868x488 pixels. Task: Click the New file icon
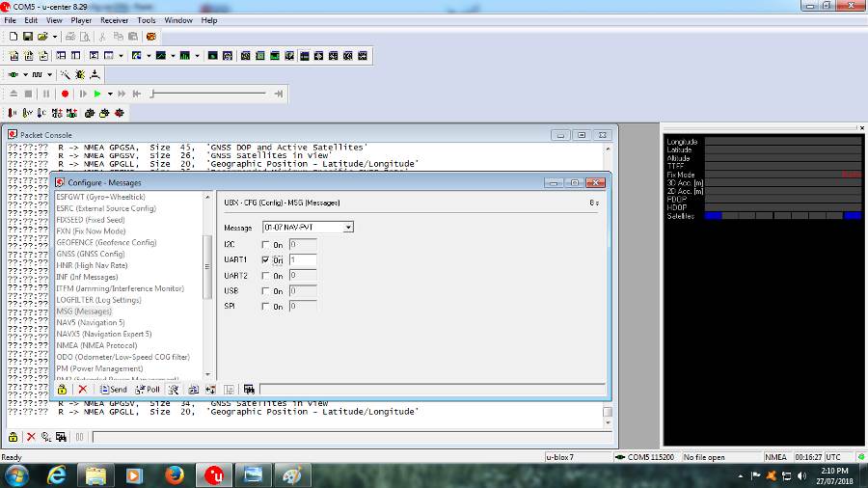coord(14,37)
